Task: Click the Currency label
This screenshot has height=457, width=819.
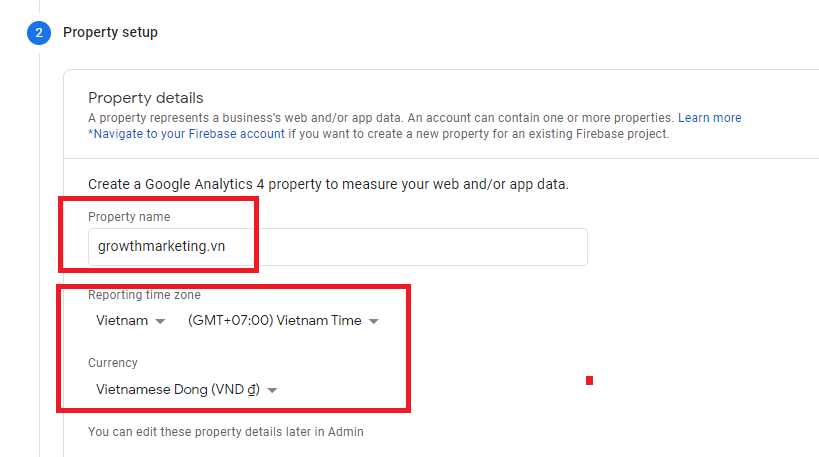Action: pos(113,363)
